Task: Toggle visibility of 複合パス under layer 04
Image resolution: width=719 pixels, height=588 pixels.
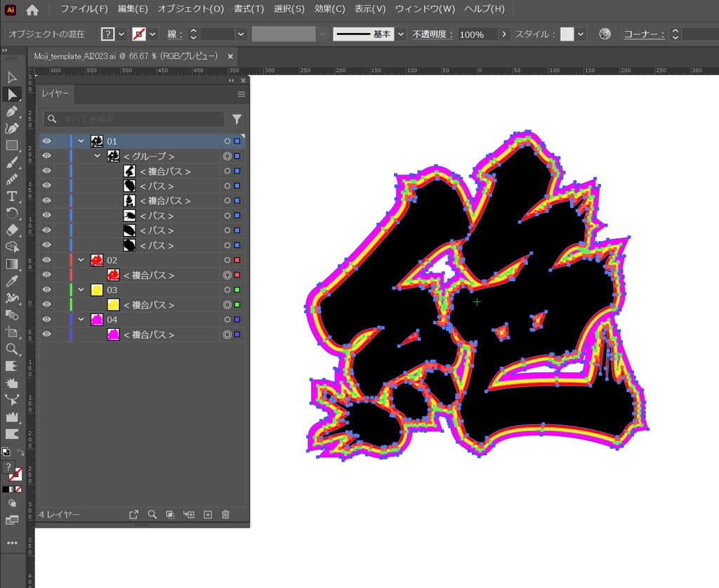Action: 47,334
